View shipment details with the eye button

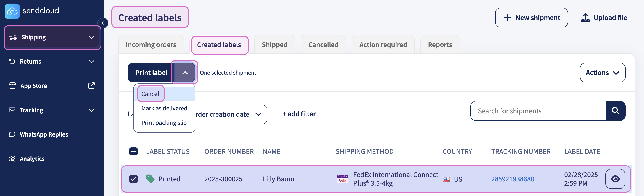615,179
